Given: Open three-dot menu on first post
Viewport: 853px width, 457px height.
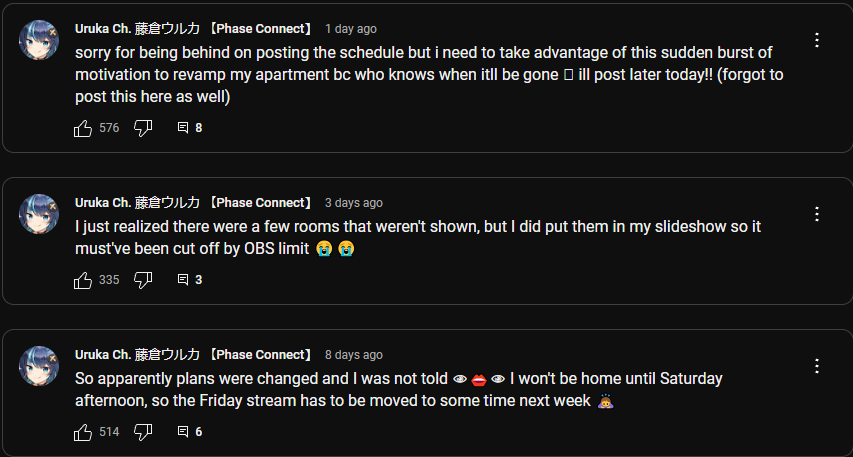Looking at the screenshot, I should click(817, 40).
